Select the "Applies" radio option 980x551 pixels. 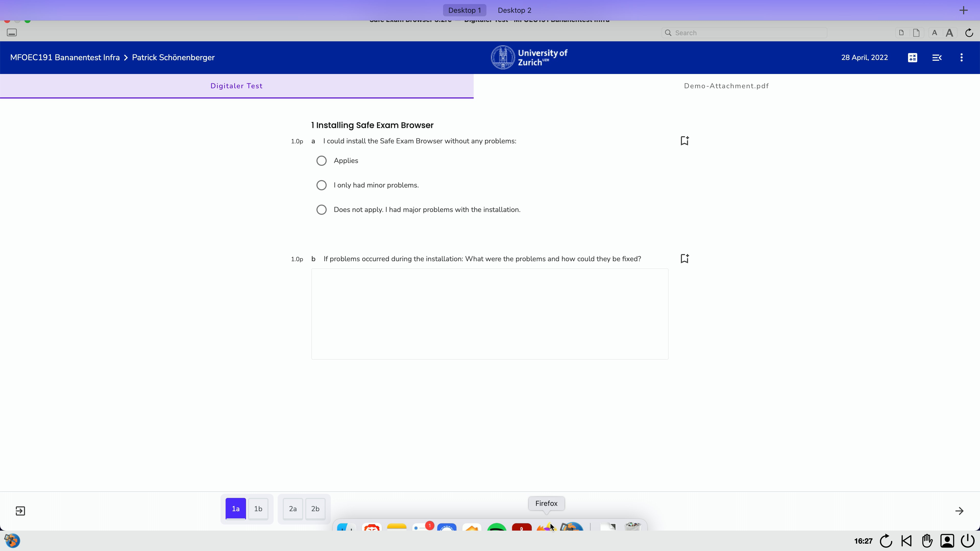coord(322,160)
